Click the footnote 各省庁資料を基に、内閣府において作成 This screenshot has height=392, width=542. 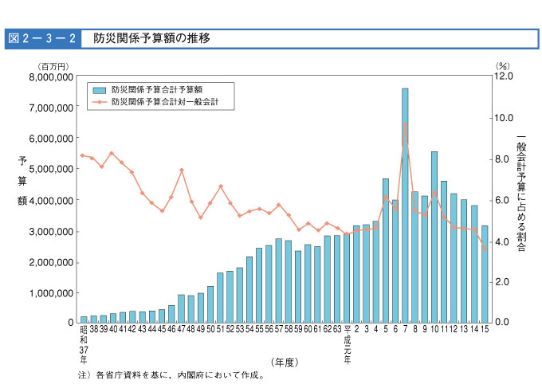pyautogui.click(x=180, y=375)
